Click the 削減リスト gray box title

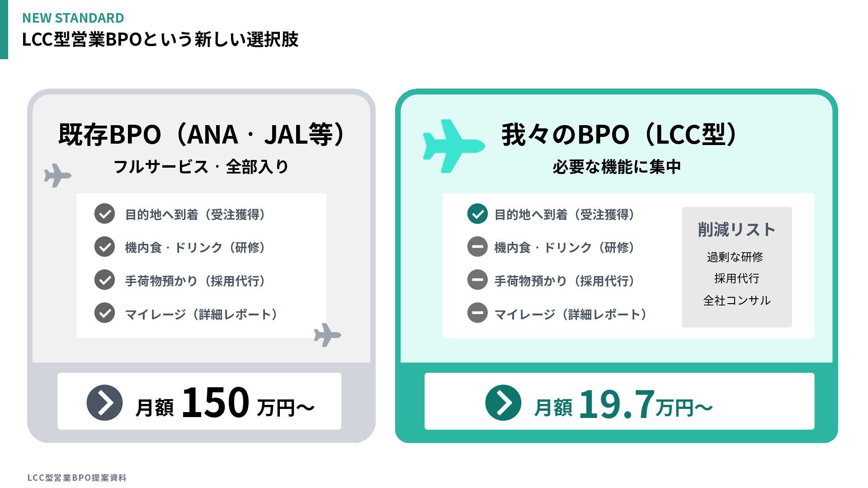pyautogui.click(x=736, y=230)
